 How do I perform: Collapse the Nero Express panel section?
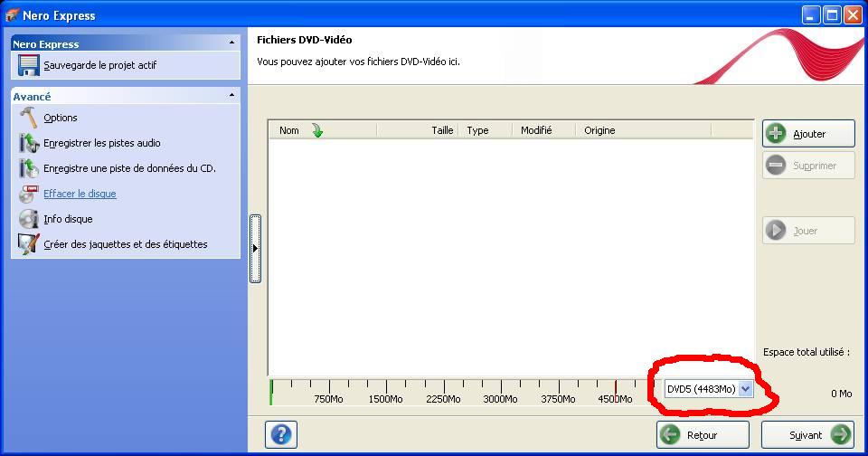click(x=231, y=43)
